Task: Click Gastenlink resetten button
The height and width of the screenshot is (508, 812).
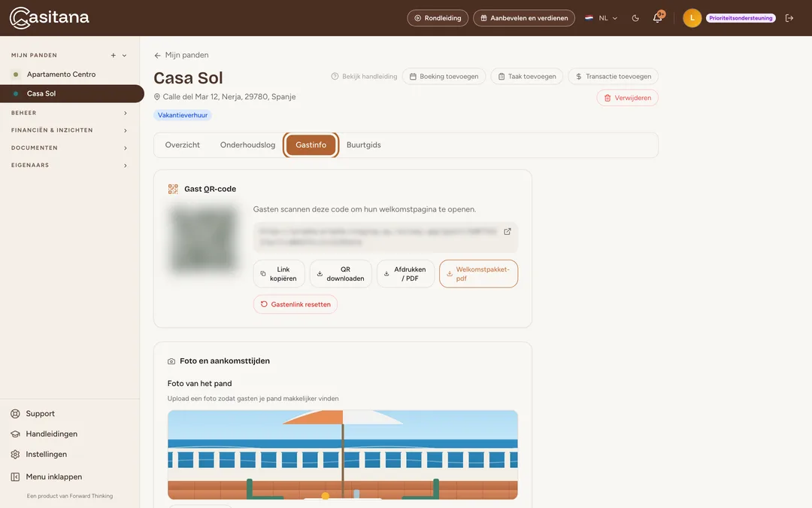Action: (295, 304)
